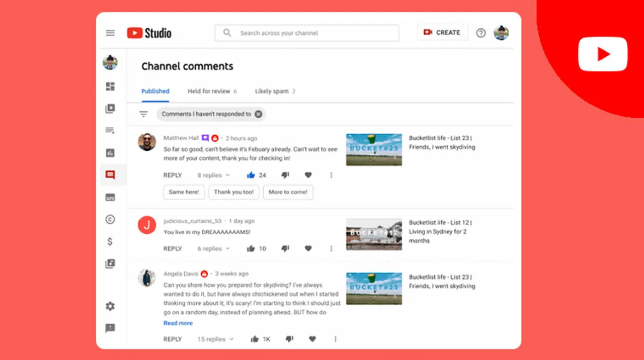The image size is (644, 360).
Task: Click the Angela Davis username
Action: pyautogui.click(x=180, y=274)
